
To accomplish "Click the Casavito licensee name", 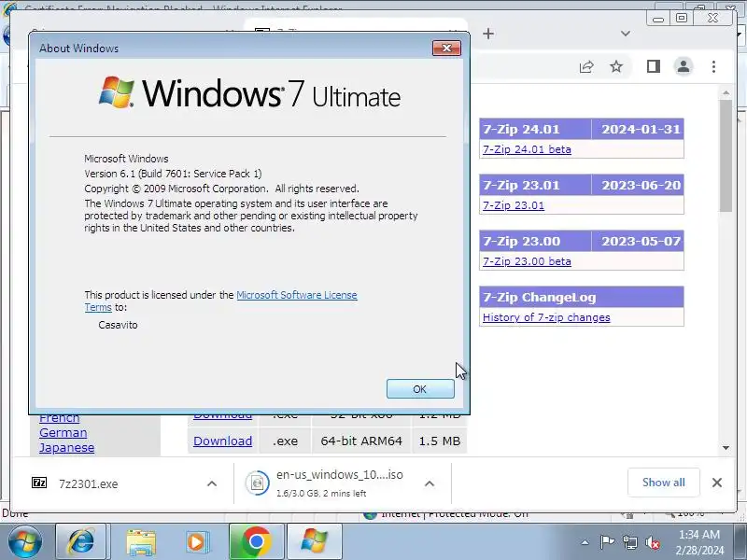I will click(x=119, y=325).
